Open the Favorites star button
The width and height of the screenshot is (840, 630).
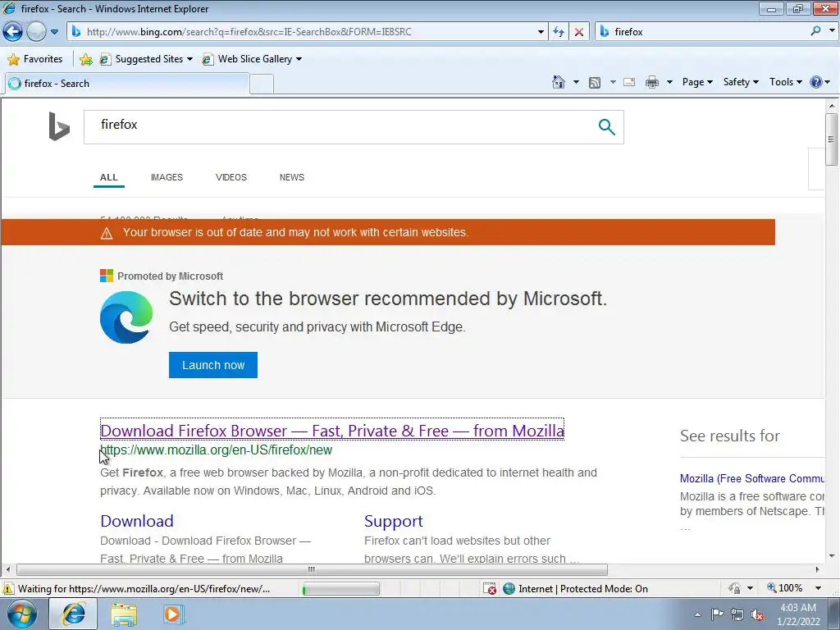pyautogui.click(x=35, y=59)
